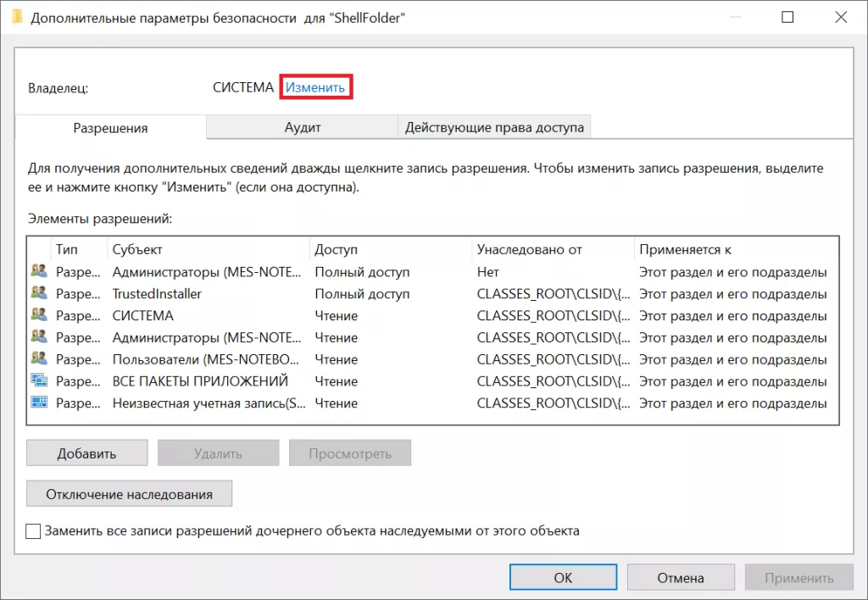Click the Чтение cell in the Пользователи row
Screen dimensions: 868x600
(x=336, y=359)
